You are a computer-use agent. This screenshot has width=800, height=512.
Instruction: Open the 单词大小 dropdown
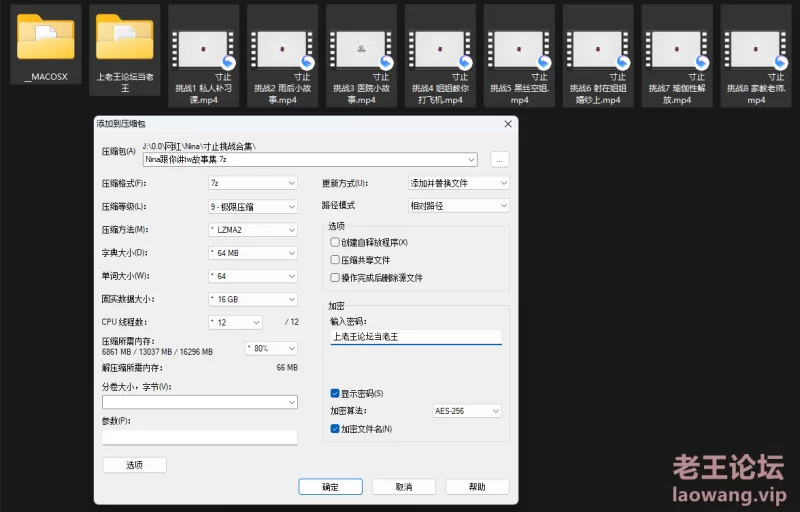point(253,276)
